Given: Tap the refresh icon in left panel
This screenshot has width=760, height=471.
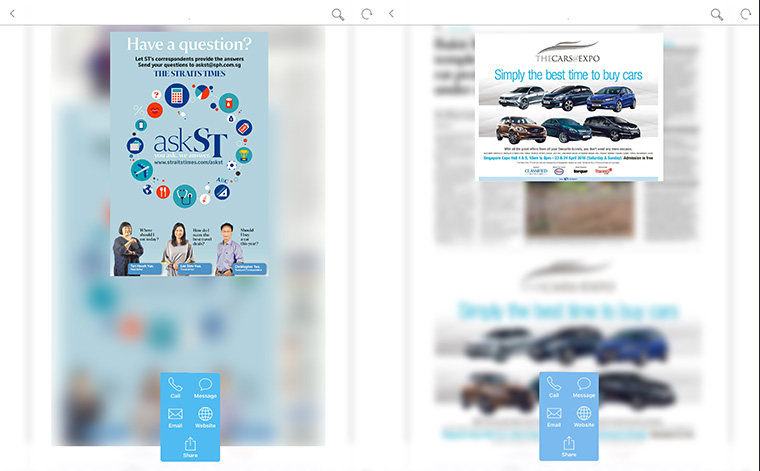Looking at the screenshot, I should (x=367, y=14).
